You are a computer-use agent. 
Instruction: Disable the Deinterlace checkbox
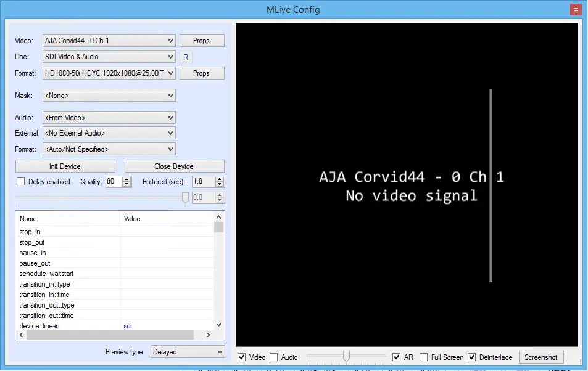tap(472, 357)
